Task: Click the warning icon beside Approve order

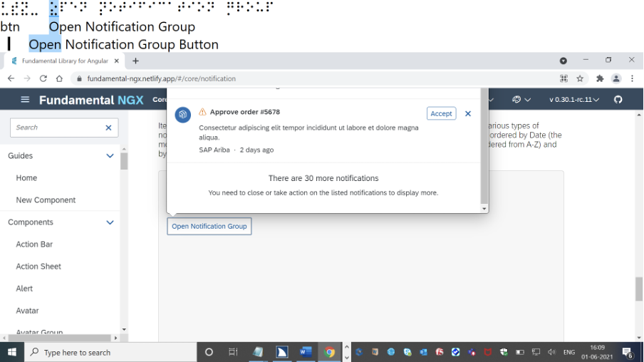Action: 202,112
